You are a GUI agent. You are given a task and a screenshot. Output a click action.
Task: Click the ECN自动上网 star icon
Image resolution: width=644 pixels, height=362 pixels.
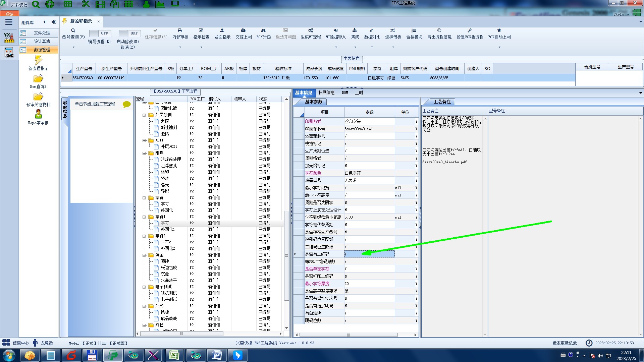(x=499, y=31)
